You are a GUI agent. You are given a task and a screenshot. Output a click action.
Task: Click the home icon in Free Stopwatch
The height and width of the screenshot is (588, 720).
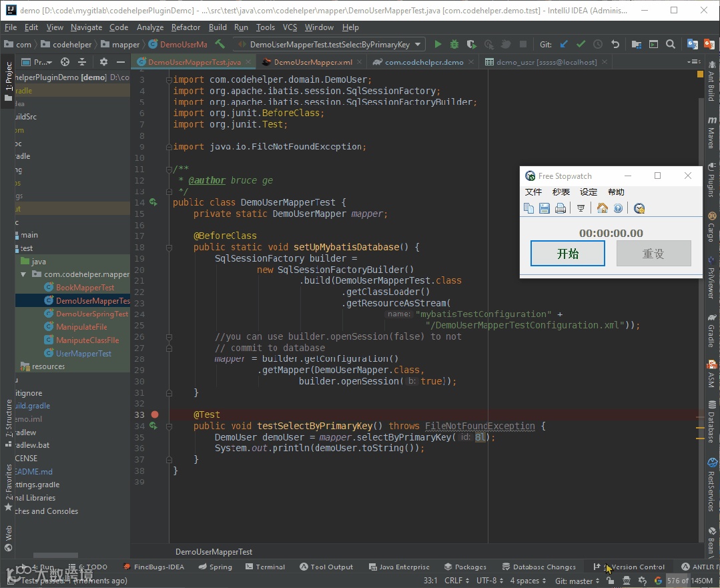(x=602, y=208)
